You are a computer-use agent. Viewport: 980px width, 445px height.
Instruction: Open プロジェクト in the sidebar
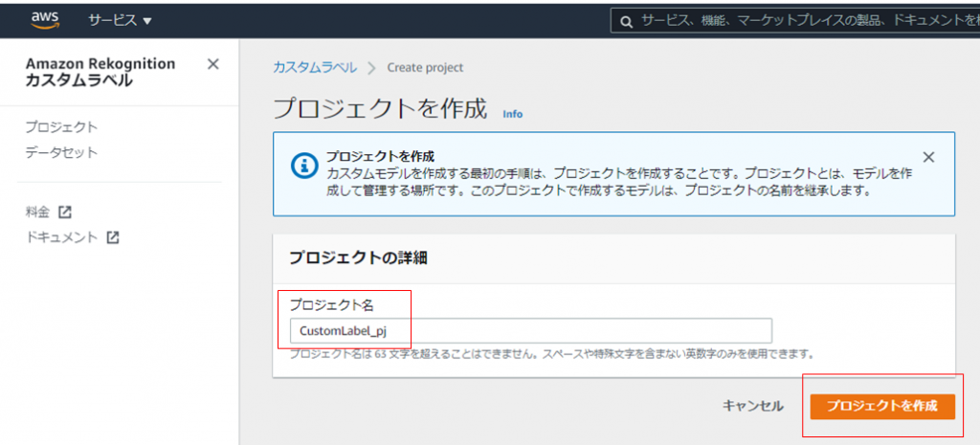point(61,127)
